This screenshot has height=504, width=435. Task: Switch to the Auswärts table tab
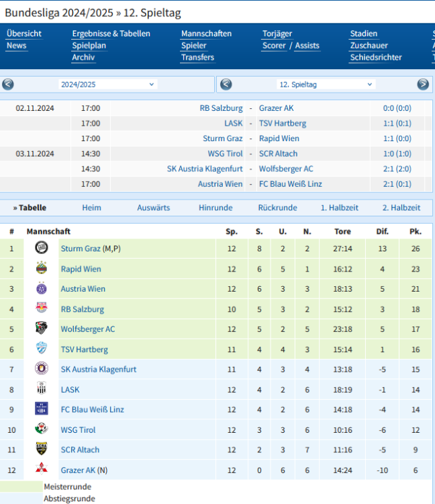point(153,208)
